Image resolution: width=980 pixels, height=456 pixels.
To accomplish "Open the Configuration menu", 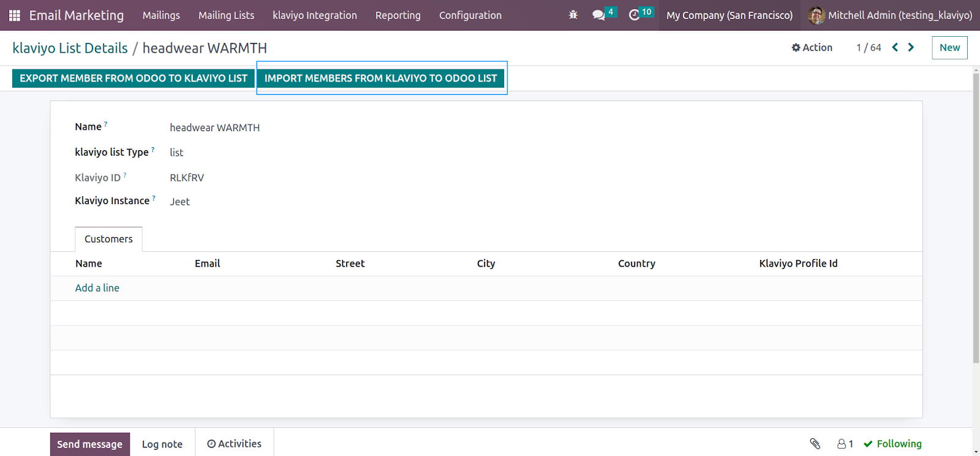I will (x=470, y=15).
